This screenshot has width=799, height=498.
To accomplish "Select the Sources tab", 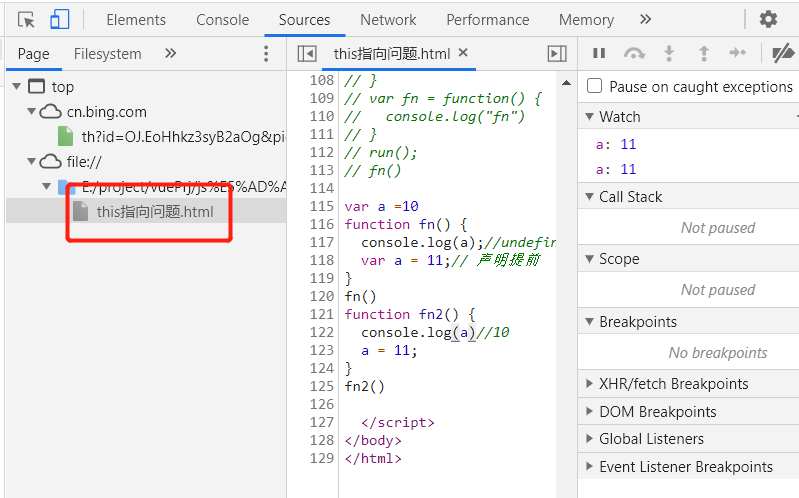I will click(x=304, y=20).
